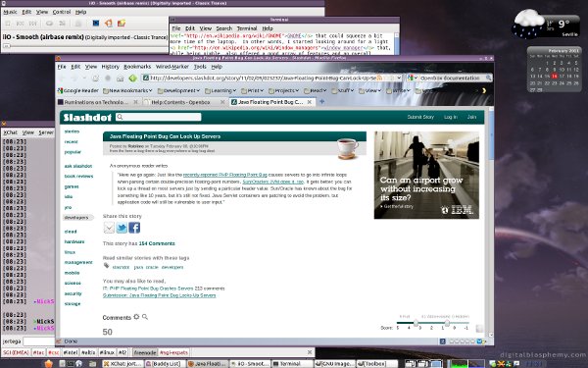Reload the page using the toolbar icon

(95, 79)
